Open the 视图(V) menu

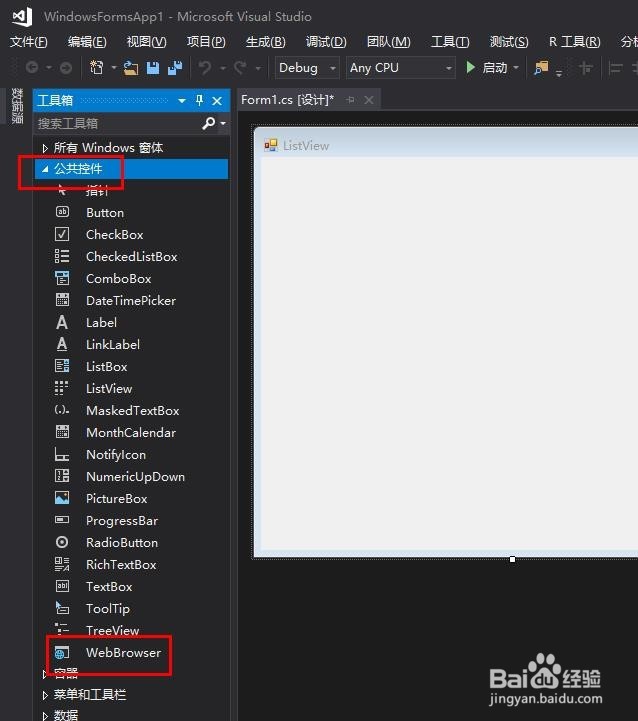(x=146, y=42)
